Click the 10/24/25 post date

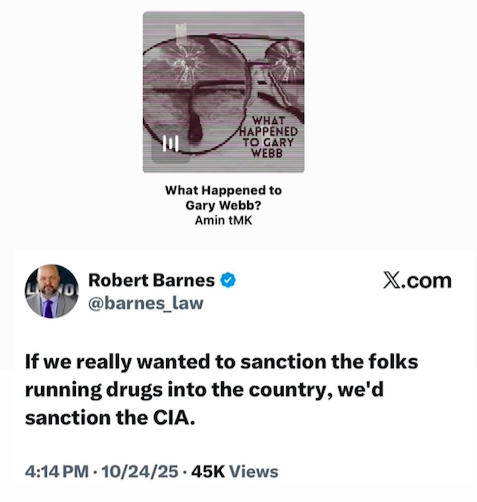click(x=140, y=471)
